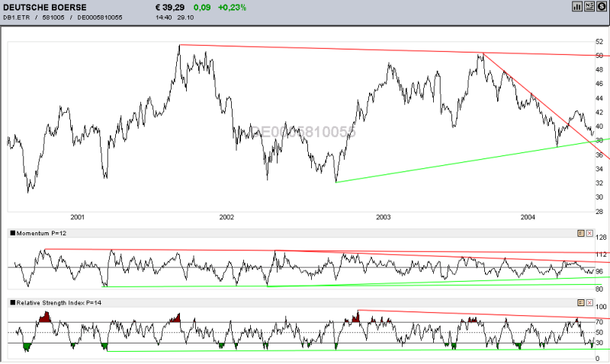
Task: Click the date 29.10
Action: 185,18
